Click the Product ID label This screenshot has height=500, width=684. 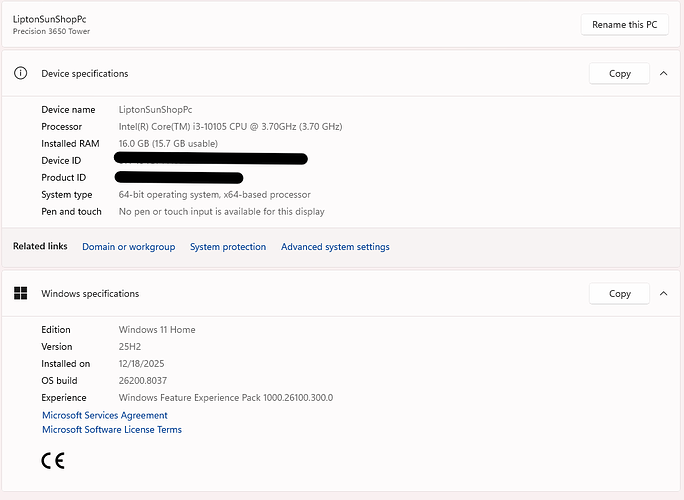(64, 178)
